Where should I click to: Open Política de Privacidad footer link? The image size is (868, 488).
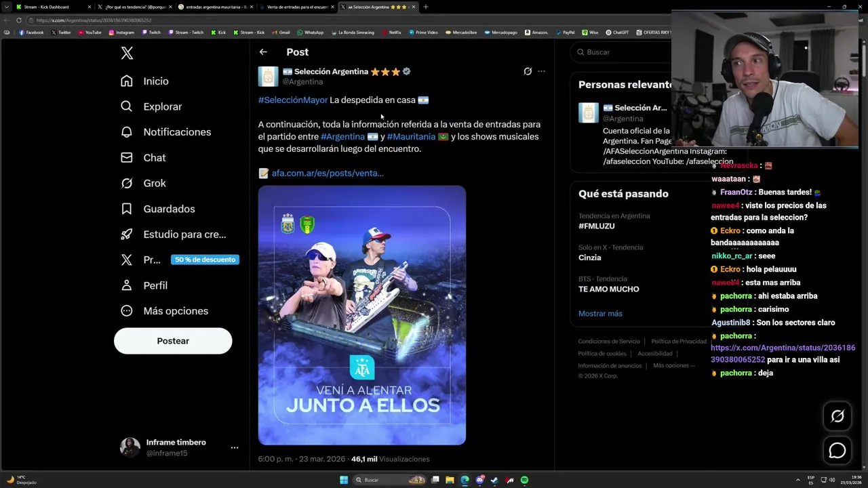point(679,342)
